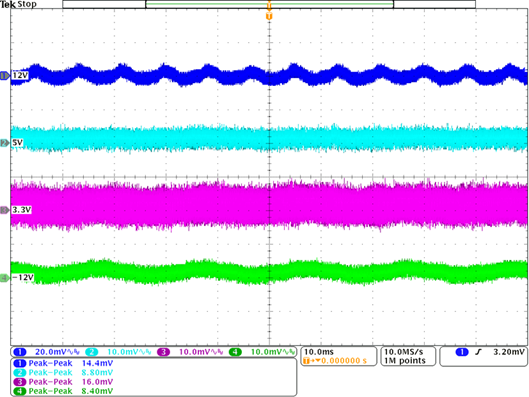
Task: Click the channel 1 ground marker at 12V
Action: point(5,76)
